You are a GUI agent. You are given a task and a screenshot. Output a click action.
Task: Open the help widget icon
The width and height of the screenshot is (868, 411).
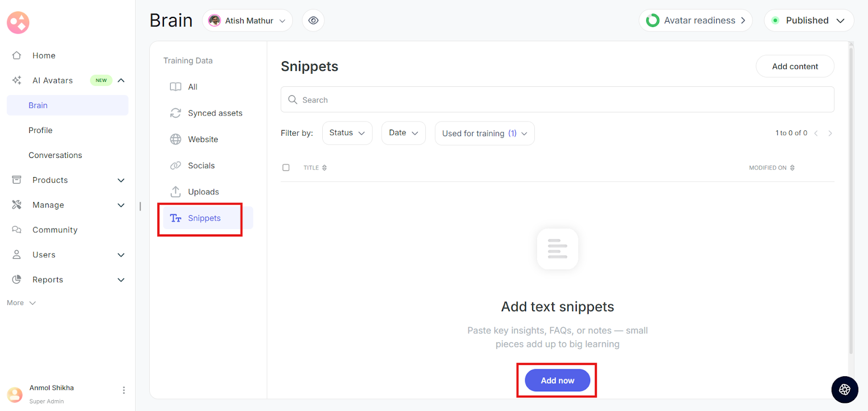point(844,389)
